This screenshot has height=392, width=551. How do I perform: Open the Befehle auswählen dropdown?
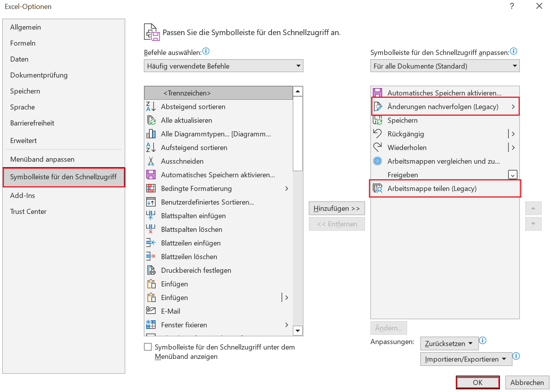pos(223,66)
